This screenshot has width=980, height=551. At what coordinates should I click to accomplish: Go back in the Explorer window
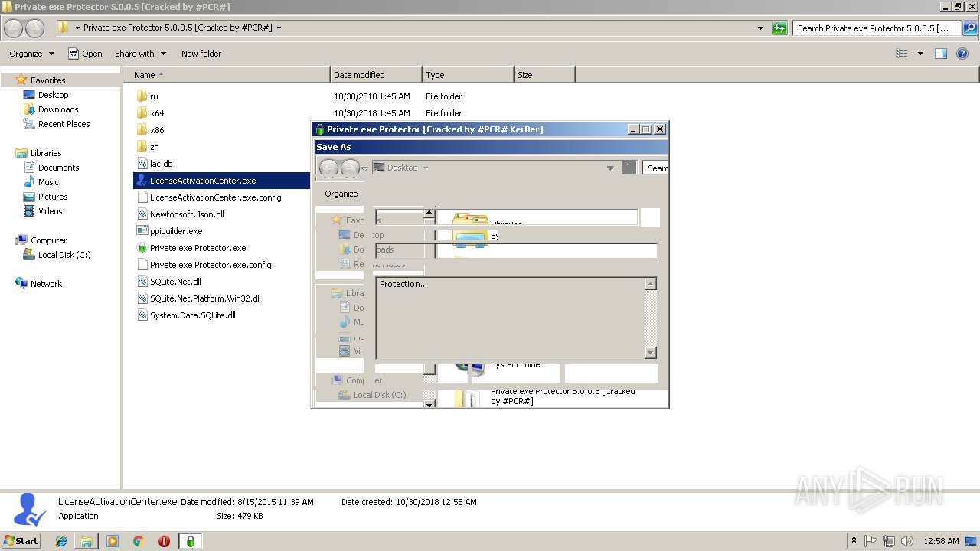tap(14, 28)
